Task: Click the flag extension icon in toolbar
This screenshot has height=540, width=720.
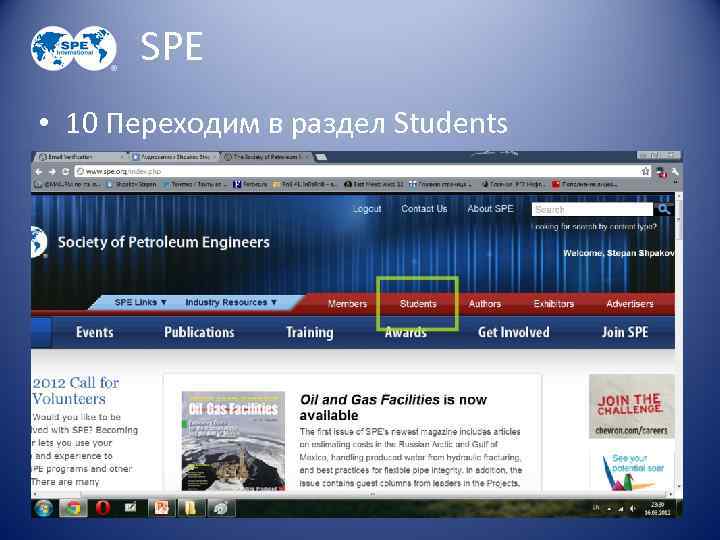Action: coord(661,173)
